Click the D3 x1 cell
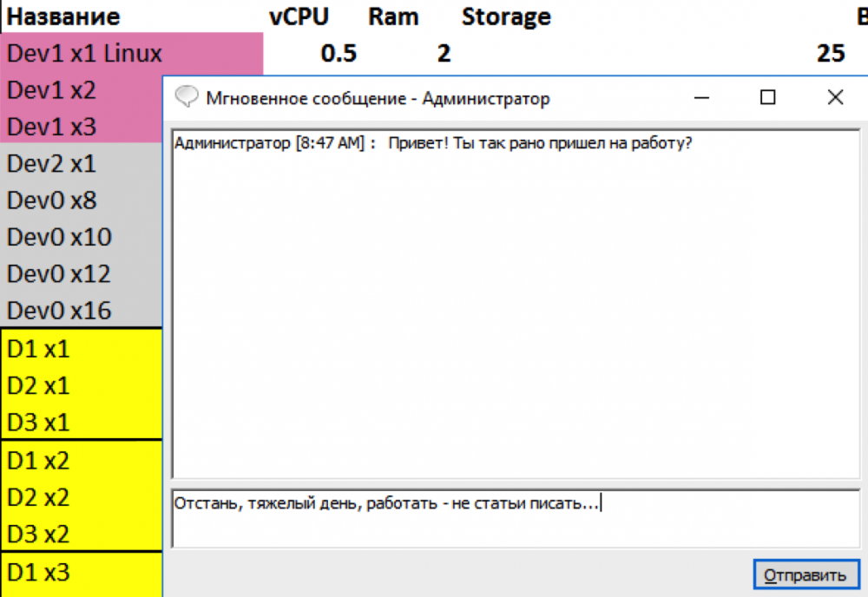Screen dimensions: 868x597 click(x=52, y=422)
